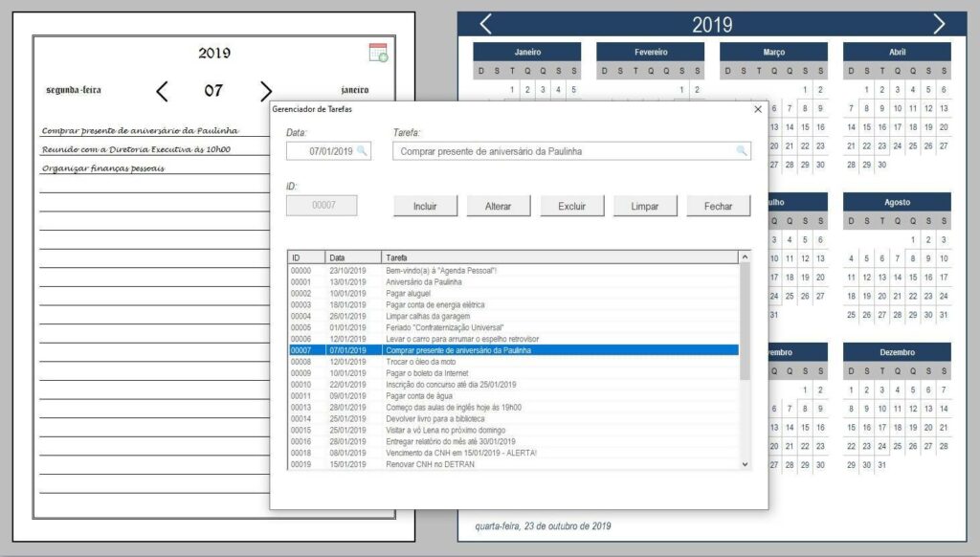Select row 'Bem-vindo(a) à Agenda Pessoal'
The width and height of the screenshot is (980, 557).
(513, 271)
